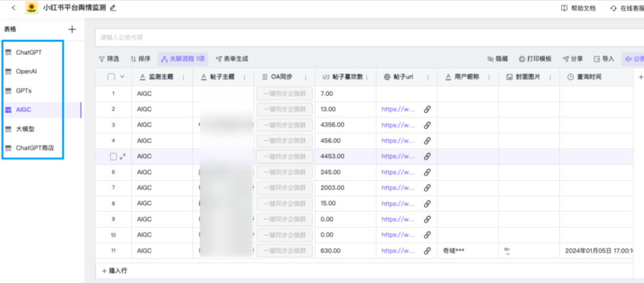Image resolution: width=644 pixels, height=283 pixels.
Task: Click the 帖子主题 column header
Action: (x=224, y=77)
